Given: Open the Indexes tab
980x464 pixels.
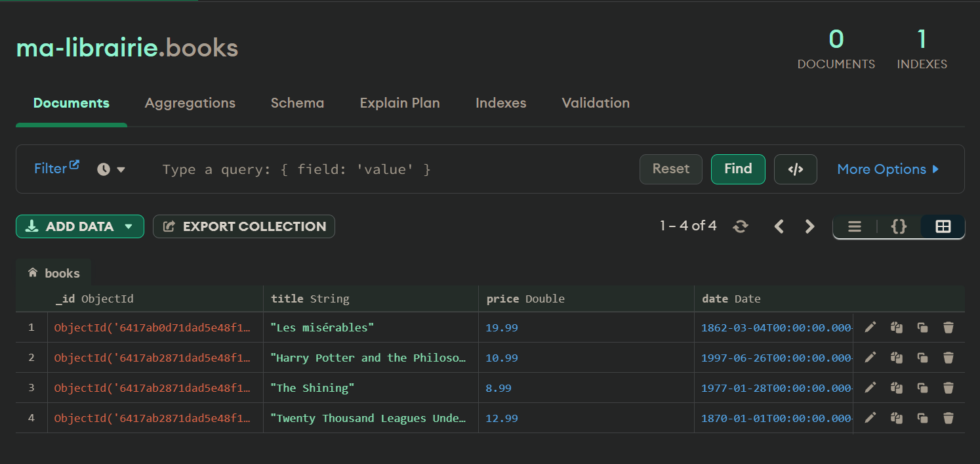Looking at the screenshot, I should click(500, 103).
